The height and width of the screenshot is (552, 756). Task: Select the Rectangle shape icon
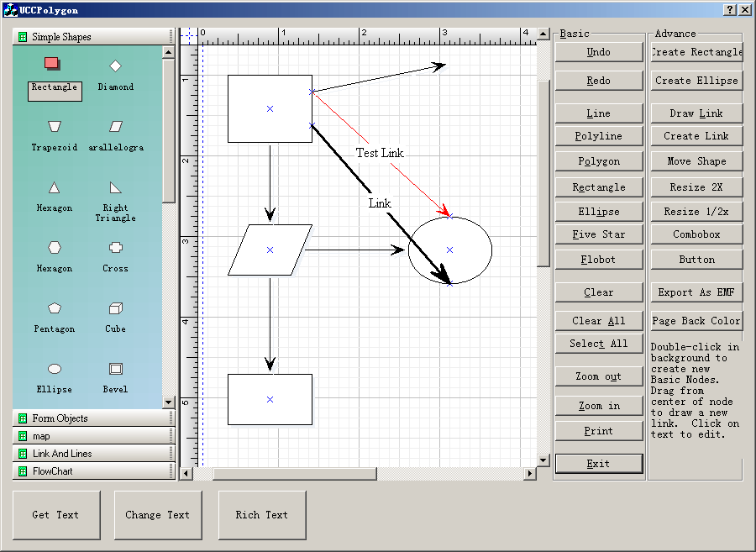pos(52,64)
